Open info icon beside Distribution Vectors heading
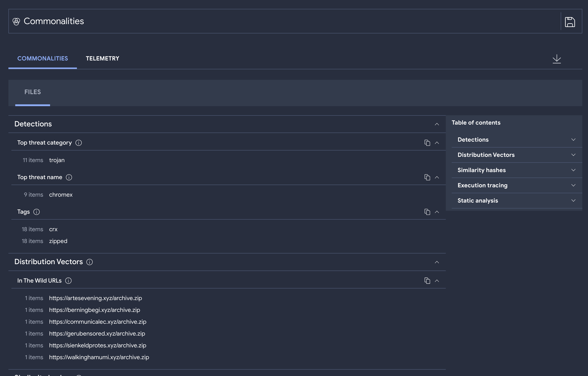 [x=89, y=262]
